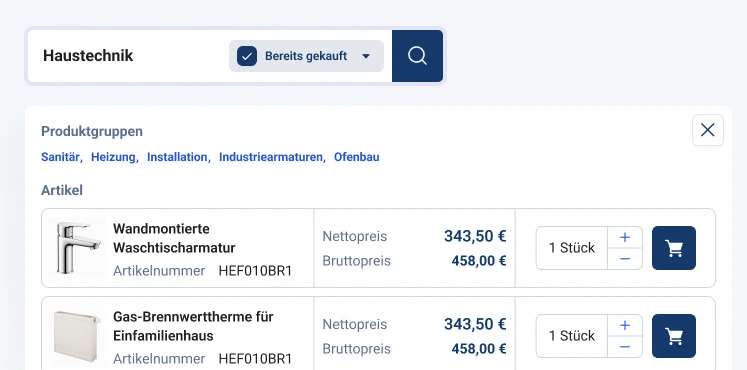747x370 pixels.
Task: Increase quantity of Waschtischarmatur with plus
Action: click(625, 237)
